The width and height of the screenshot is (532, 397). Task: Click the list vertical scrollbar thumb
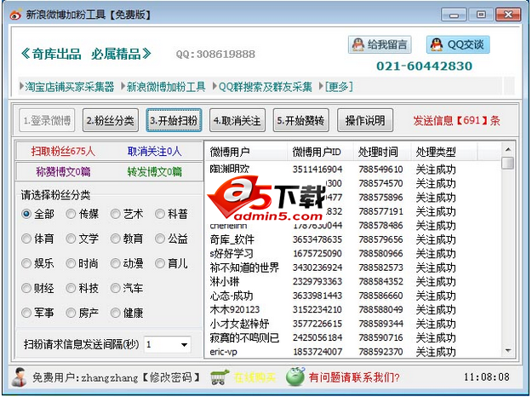508,163
